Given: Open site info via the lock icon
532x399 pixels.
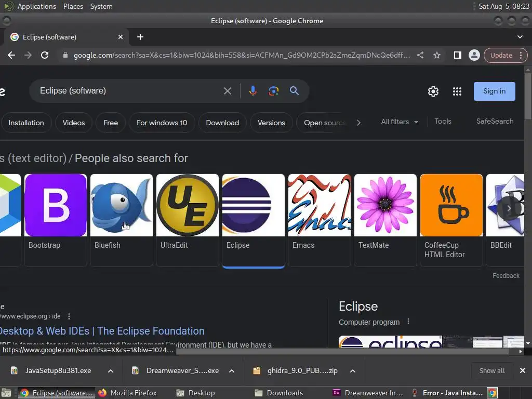Looking at the screenshot, I should pos(65,55).
